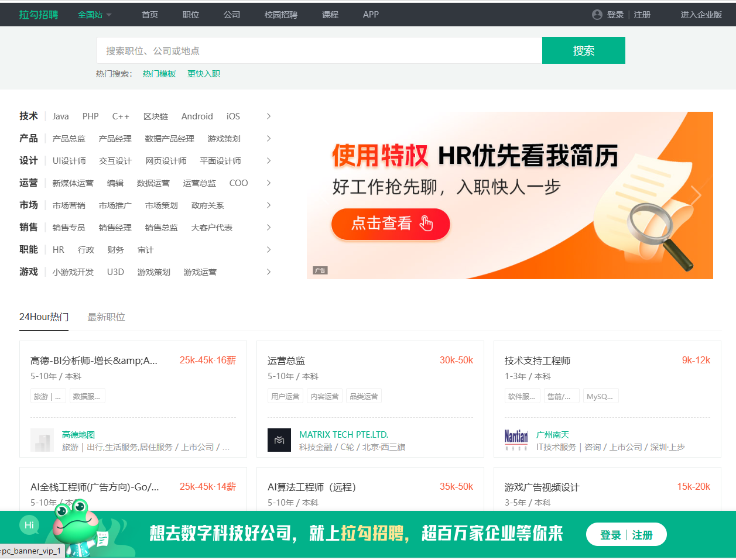Click the 品类运营 tag
This screenshot has width=736, height=560.
click(x=364, y=396)
